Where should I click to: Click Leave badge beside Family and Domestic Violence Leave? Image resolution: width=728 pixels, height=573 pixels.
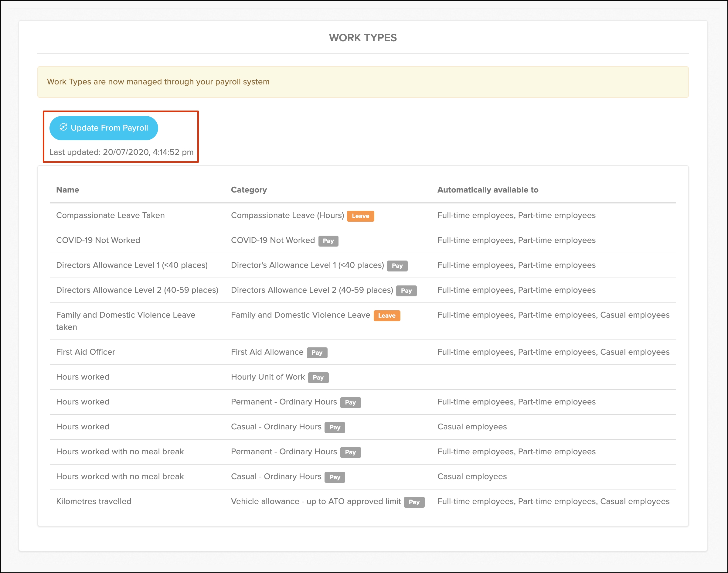point(387,315)
